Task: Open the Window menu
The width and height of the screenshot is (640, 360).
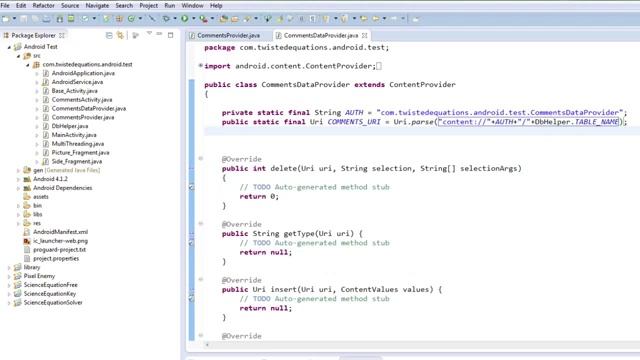Action: [192, 6]
